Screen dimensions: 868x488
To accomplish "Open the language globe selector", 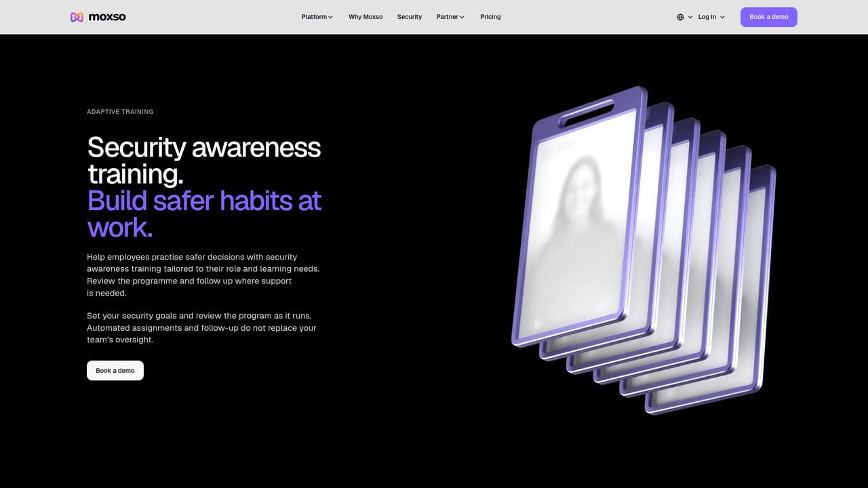I will [684, 17].
